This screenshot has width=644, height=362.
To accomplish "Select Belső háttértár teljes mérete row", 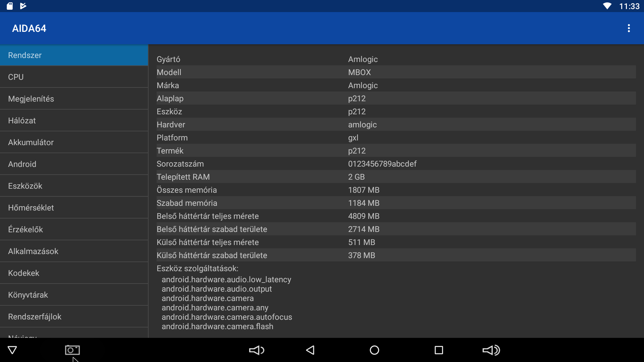I will click(396, 216).
